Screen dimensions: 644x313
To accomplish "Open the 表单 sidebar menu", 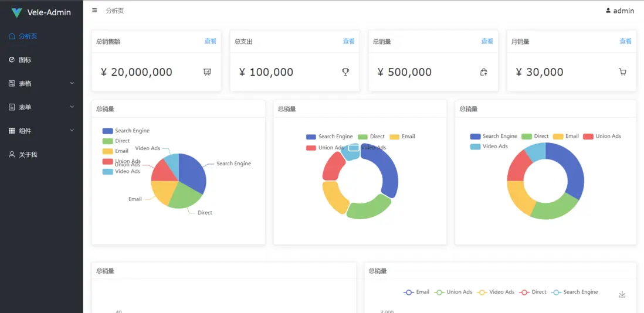I will click(x=42, y=107).
